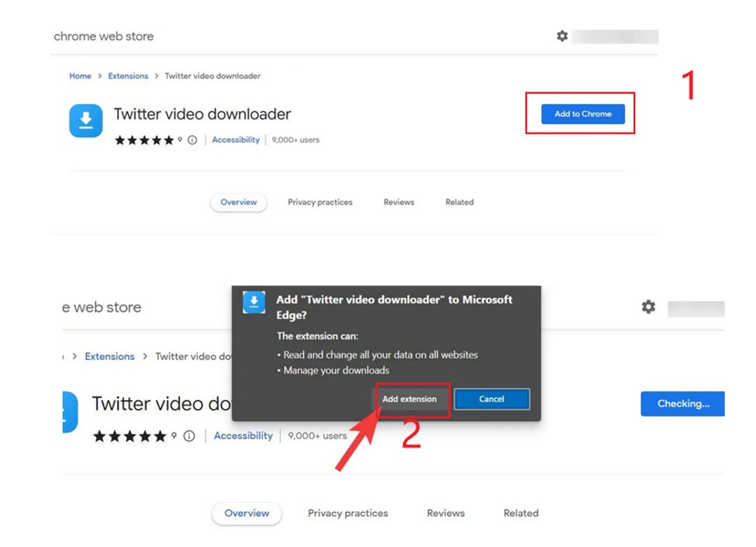756x547 pixels.
Task: Click the chrome web store title in top header
Action: coord(104,36)
